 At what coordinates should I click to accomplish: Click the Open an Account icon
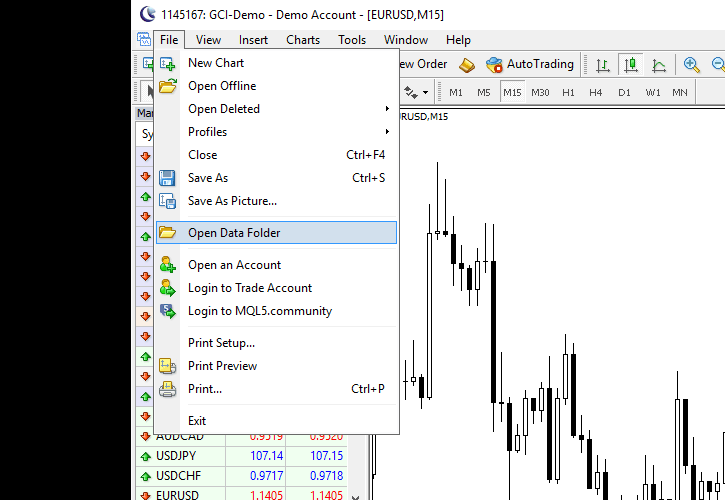point(168,265)
